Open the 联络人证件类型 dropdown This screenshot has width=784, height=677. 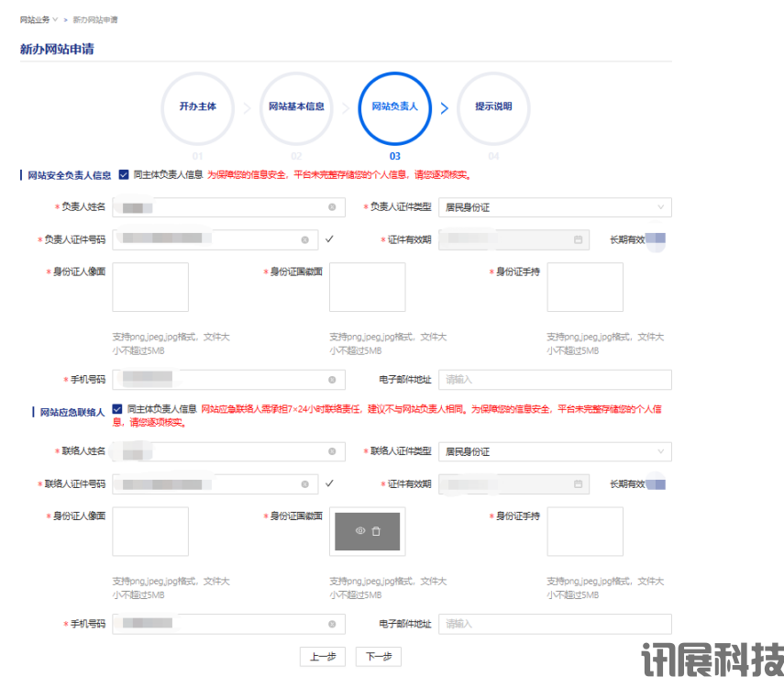point(555,451)
